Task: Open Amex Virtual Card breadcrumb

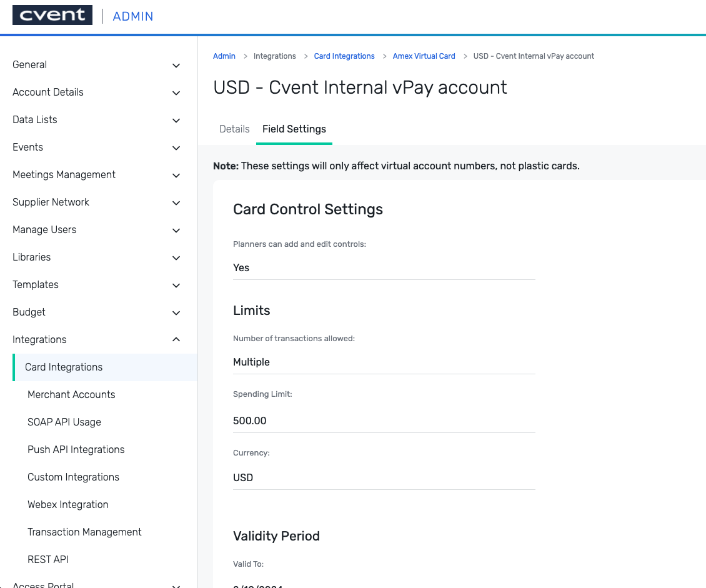Action: click(424, 56)
